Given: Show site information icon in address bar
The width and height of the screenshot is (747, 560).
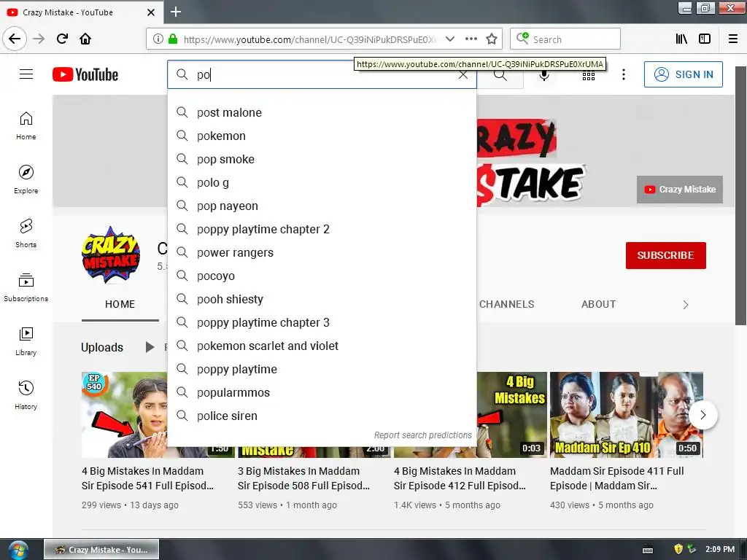Looking at the screenshot, I should click(158, 39).
